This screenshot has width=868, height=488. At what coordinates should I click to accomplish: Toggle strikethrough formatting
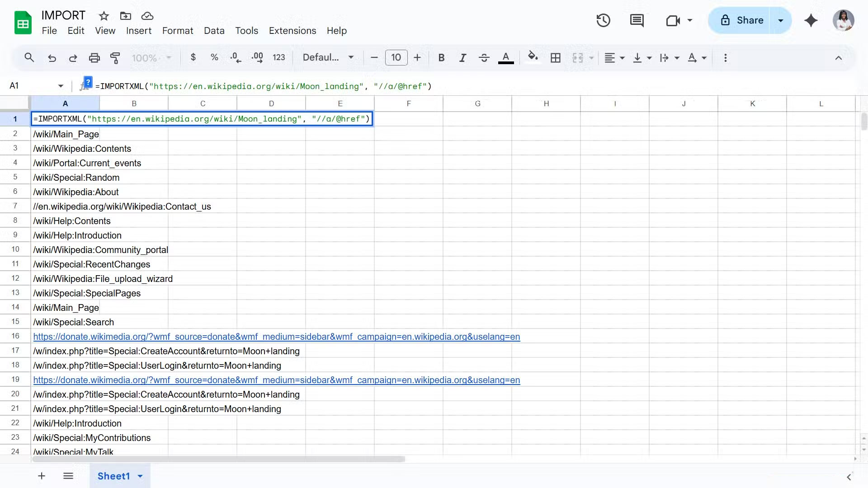pos(484,57)
